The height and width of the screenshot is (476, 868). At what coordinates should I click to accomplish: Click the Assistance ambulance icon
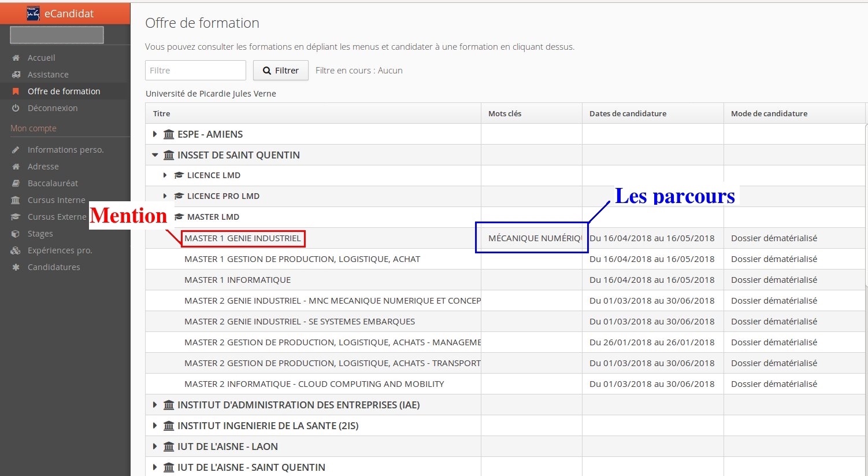coord(16,75)
